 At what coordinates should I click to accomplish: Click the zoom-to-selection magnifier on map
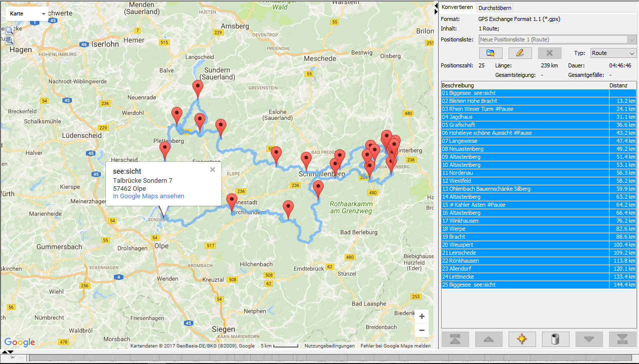coord(8,30)
